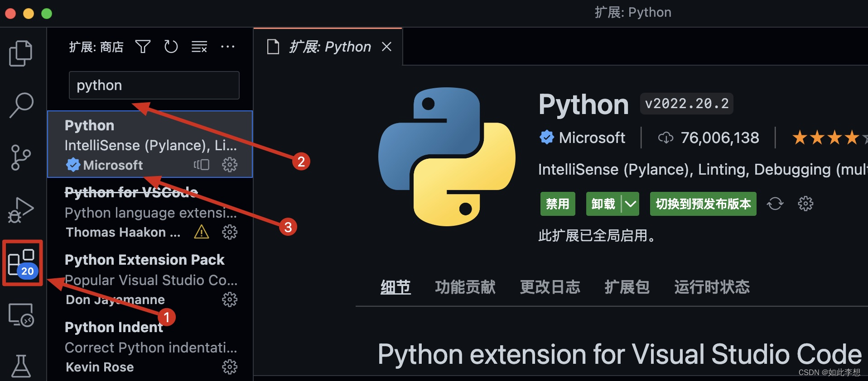Switch to the 运行时状态 tab
Image resolution: width=868 pixels, height=381 pixels.
pos(712,287)
